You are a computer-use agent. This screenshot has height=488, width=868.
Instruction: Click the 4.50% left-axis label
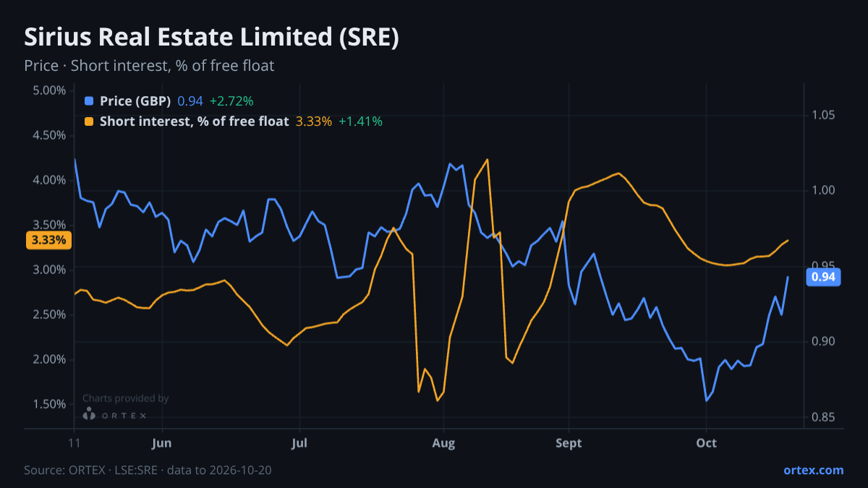(49, 135)
